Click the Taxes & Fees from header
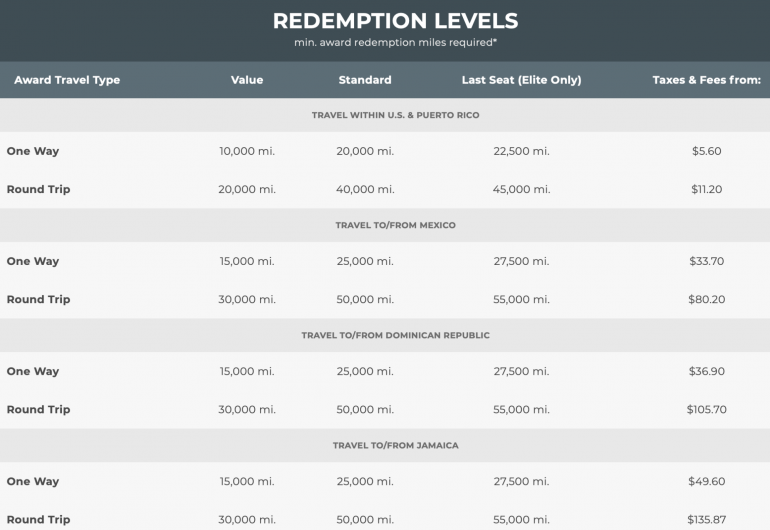 706,80
